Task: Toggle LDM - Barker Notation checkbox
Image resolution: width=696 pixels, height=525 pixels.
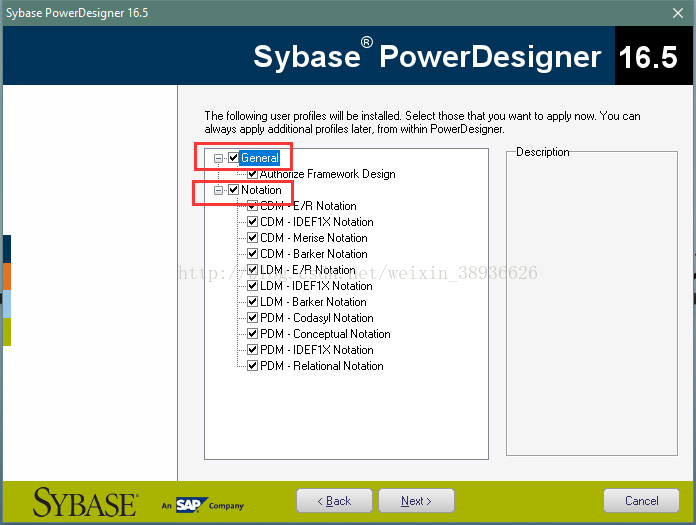Action: click(253, 301)
